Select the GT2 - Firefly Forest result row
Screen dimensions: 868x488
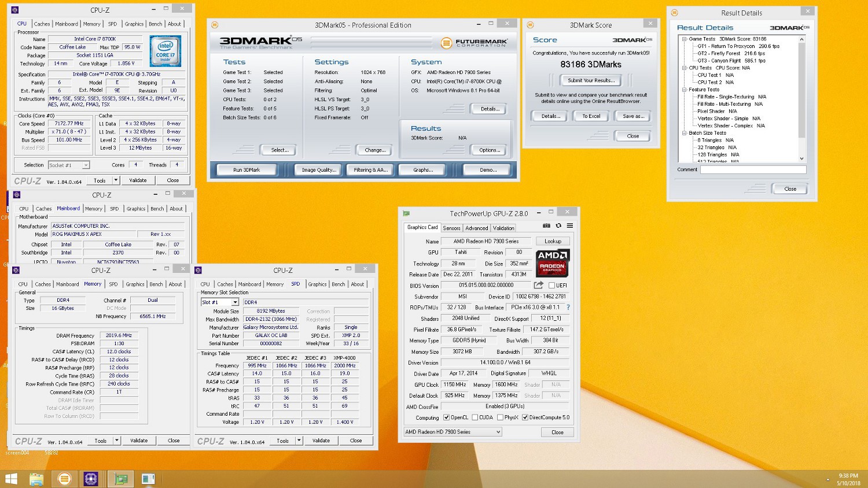coord(731,53)
